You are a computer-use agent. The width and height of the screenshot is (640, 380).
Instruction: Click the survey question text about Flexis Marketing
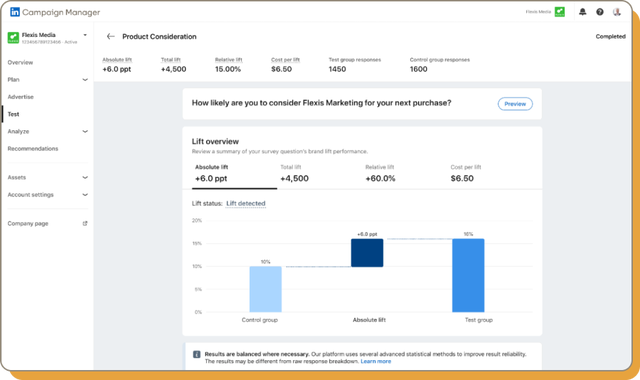[322, 103]
